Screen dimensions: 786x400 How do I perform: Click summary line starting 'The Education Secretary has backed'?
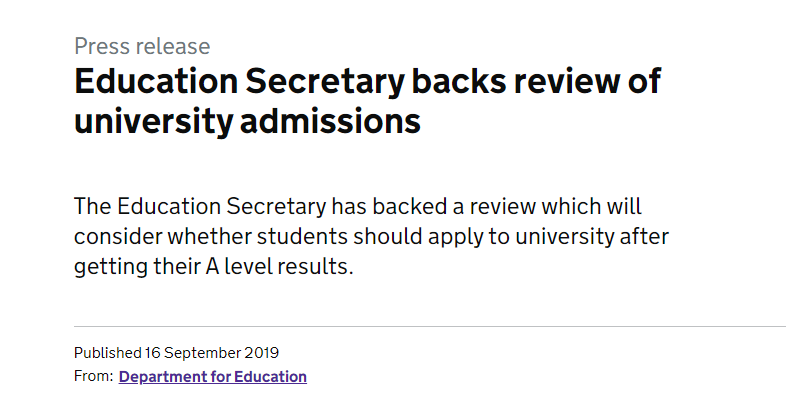point(358,207)
